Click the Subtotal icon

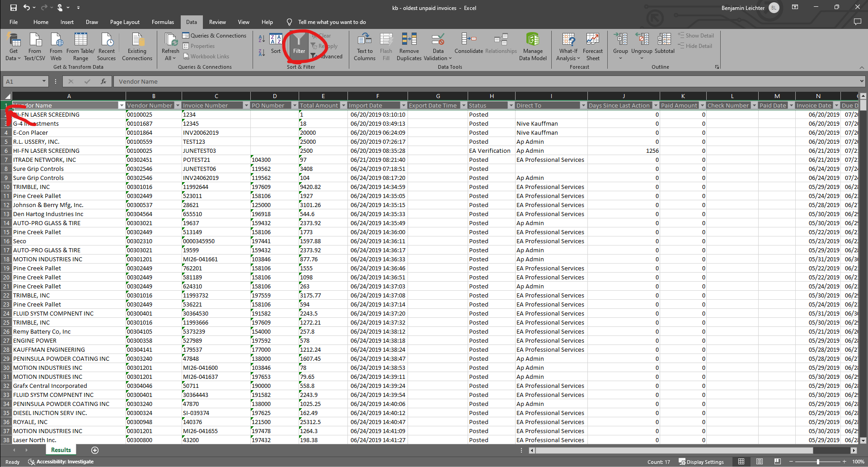click(664, 39)
